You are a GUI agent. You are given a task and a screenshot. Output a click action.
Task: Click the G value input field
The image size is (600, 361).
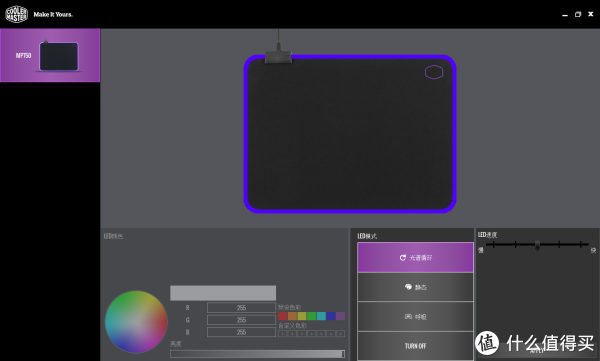pos(241,320)
